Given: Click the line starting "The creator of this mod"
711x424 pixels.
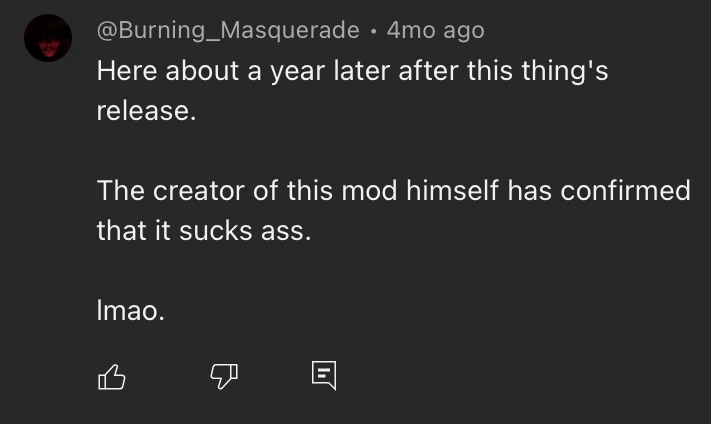Looking at the screenshot, I should coord(393,191).
